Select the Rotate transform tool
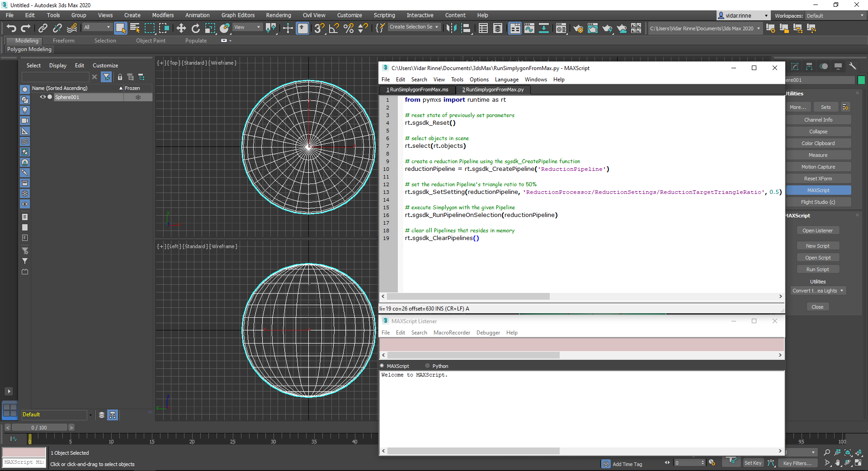 [195, 28]
